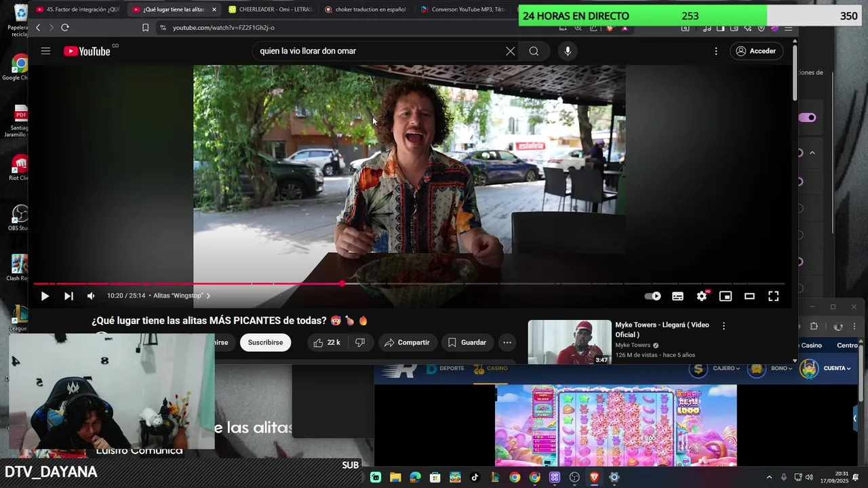Open Microsoft Store from taskbar

tap(435, 477)
